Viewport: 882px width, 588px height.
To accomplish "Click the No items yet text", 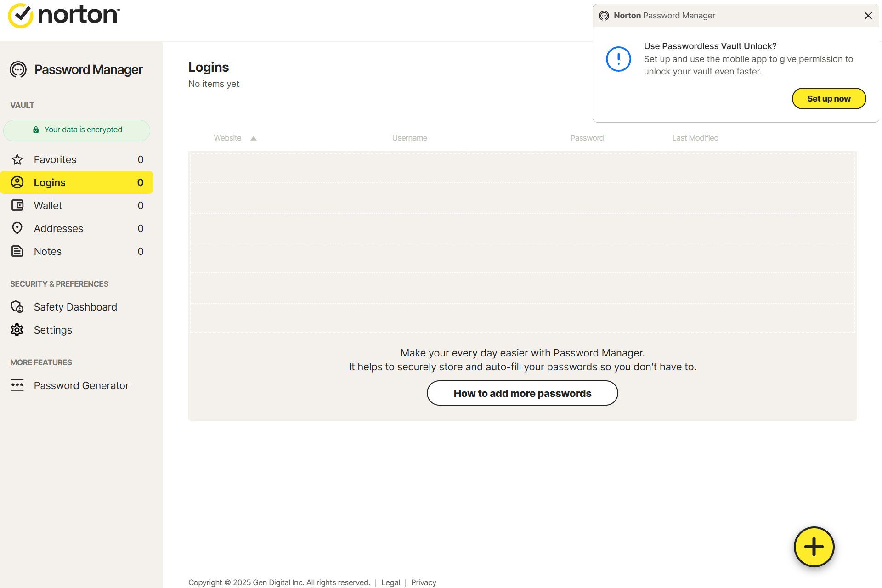I will point(214,84).
